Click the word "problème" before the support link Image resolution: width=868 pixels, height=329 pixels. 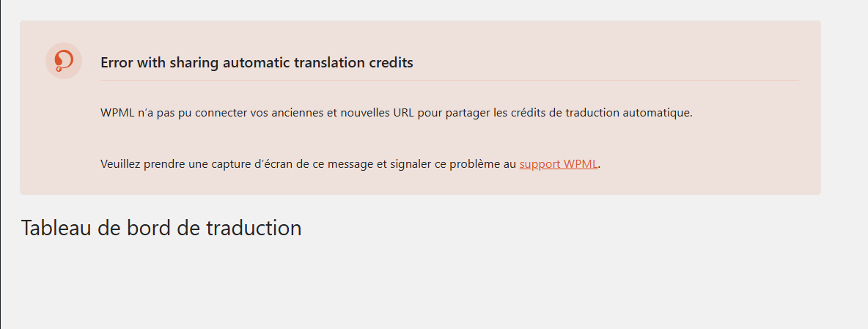[478, 164]
